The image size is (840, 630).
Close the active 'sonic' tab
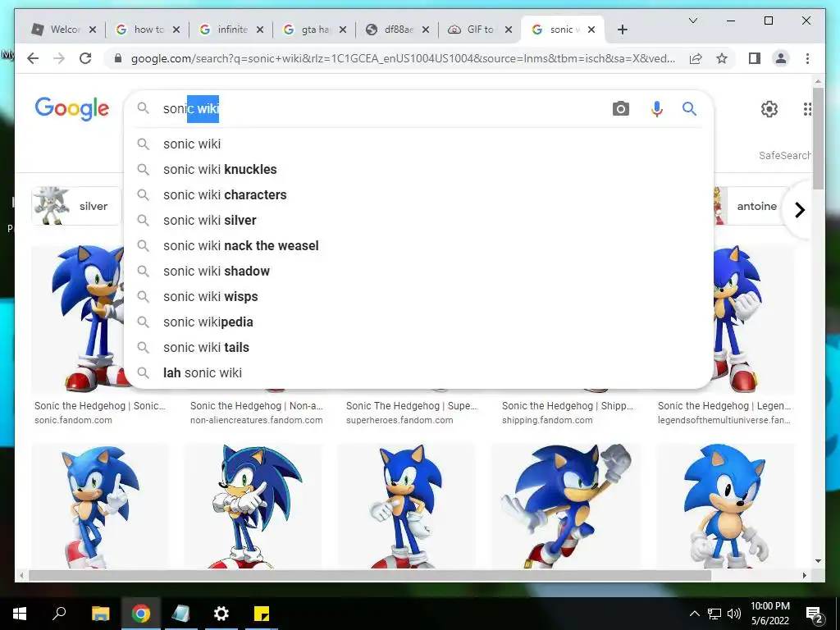591,30
